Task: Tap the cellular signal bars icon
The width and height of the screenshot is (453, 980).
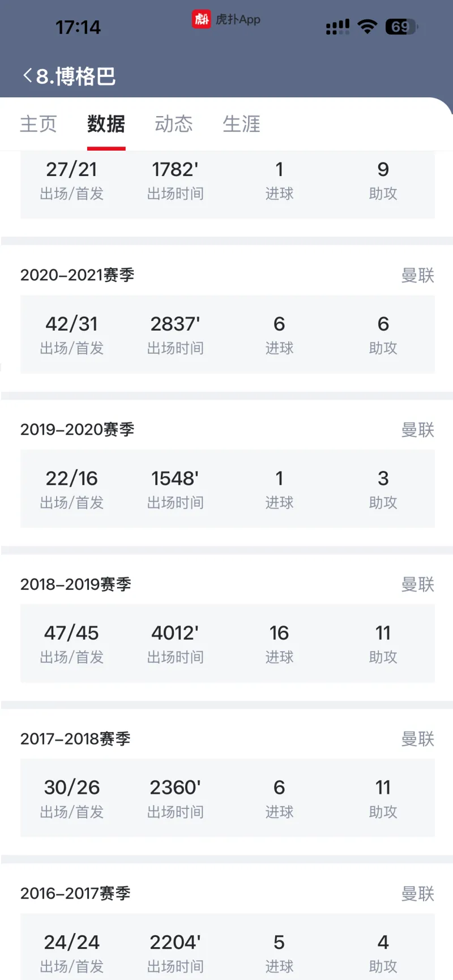Action: 337,27
